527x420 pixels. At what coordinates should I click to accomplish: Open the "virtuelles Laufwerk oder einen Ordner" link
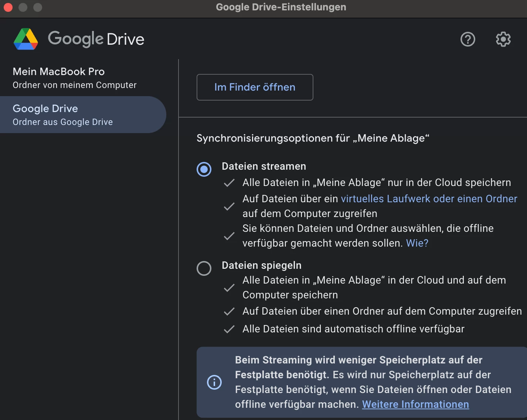click(x=429, y=199)
